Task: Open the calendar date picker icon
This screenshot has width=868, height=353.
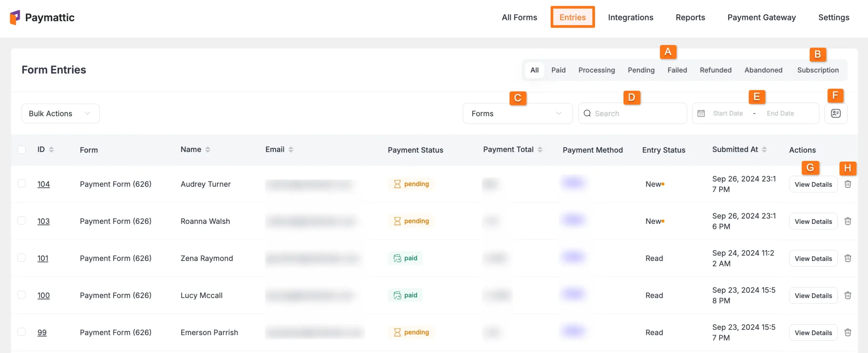Action: point(701,113)
